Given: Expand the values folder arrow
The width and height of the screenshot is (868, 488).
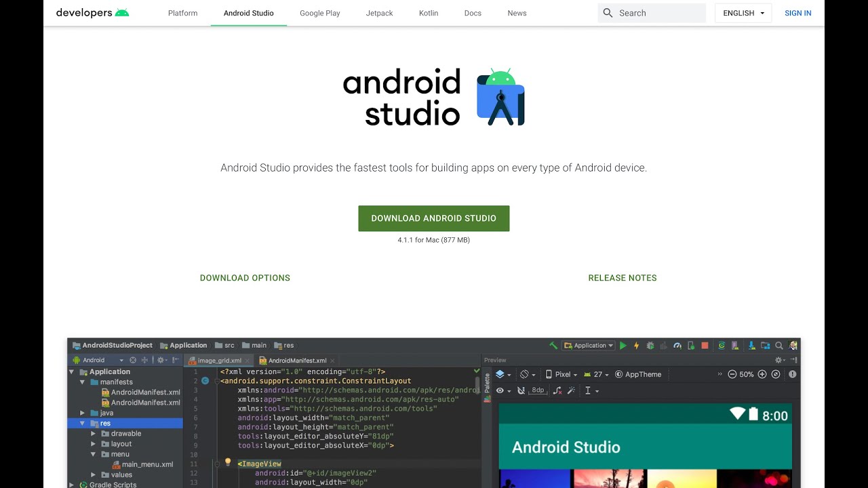Looking at the screenshot, I should coord(94,474).
